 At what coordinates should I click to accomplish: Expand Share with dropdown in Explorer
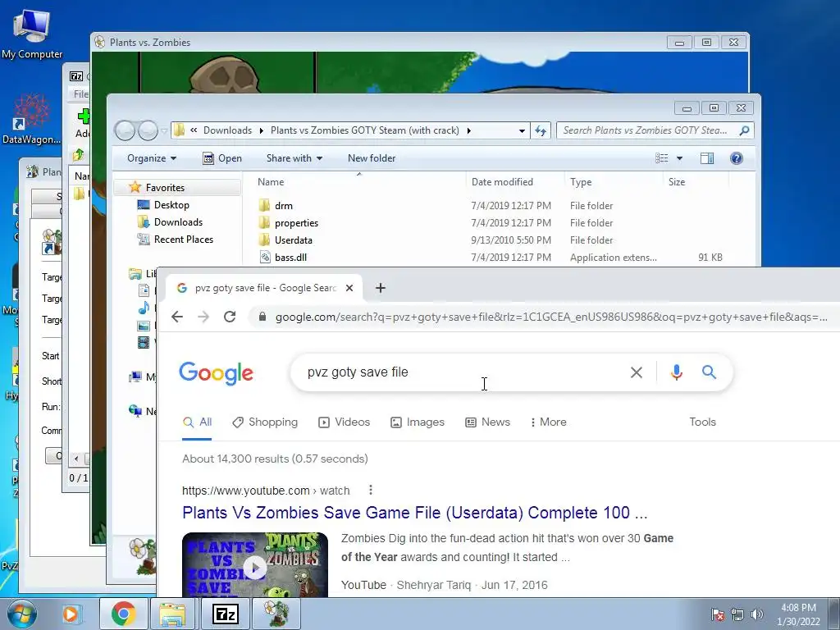coord(294,158)
